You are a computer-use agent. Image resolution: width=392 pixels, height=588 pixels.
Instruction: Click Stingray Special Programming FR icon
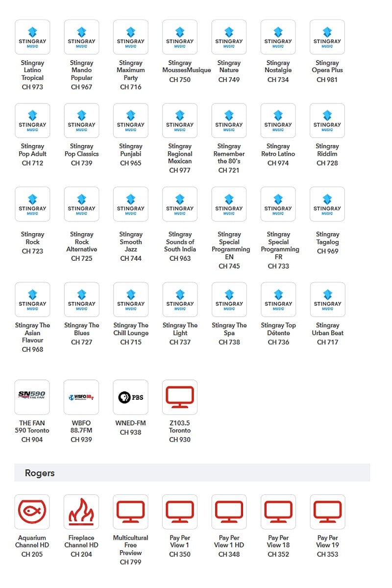coord(278,204)
